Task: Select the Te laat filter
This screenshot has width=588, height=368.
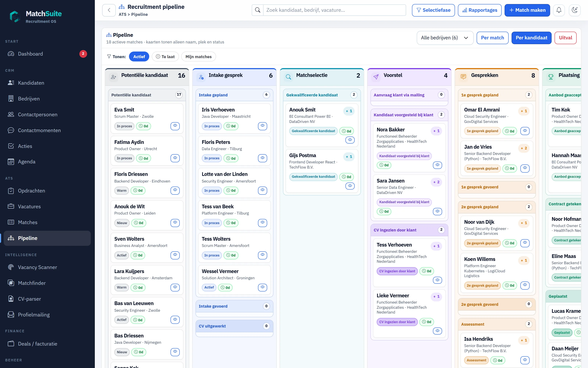Action: click(165, 56)
